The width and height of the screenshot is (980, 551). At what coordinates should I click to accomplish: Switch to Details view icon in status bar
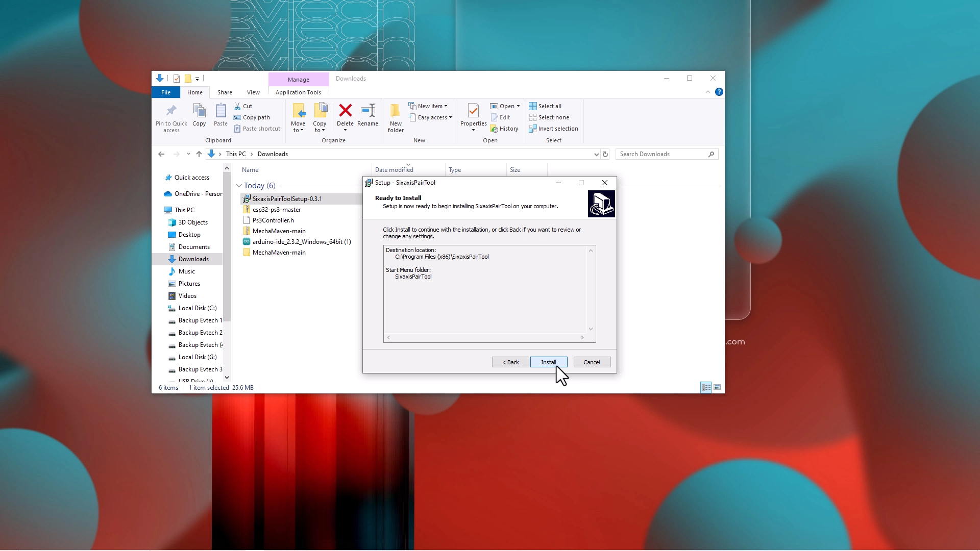coord(706,388)
